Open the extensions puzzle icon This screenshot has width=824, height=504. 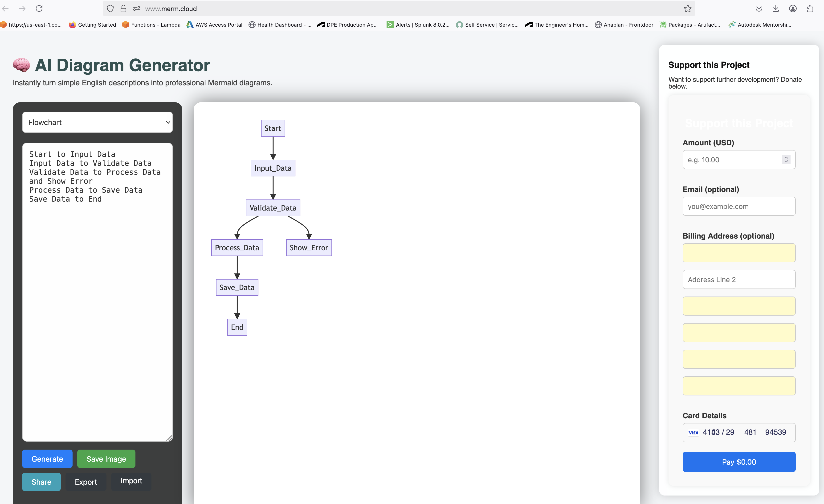click(x=810, y=9)
